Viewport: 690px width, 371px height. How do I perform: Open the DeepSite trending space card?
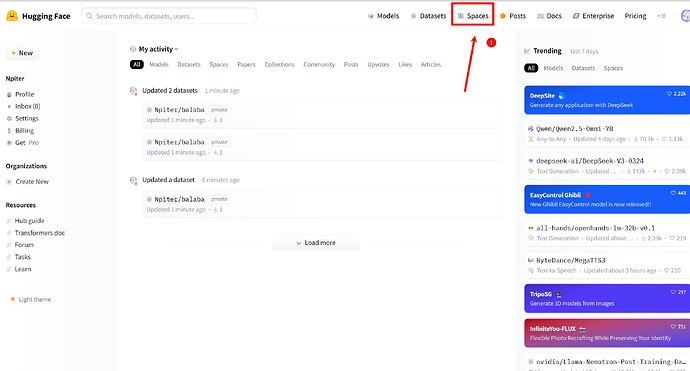(607, 100)
